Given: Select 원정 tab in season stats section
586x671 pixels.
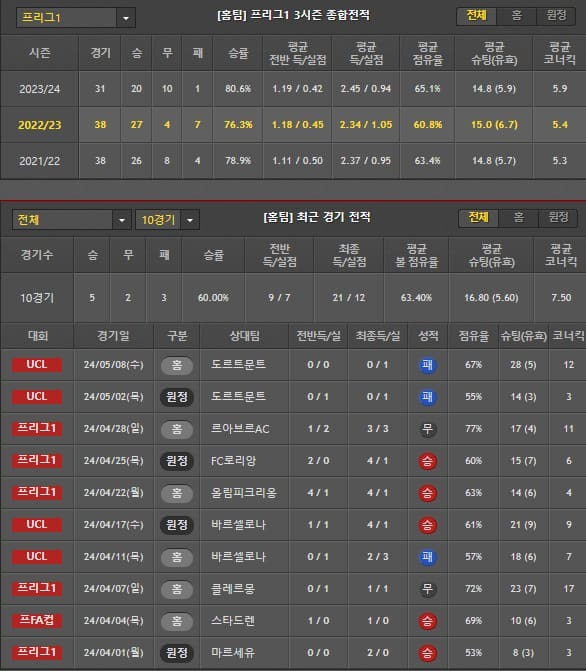Looking at the screenshot, I should tap(556, 16).
